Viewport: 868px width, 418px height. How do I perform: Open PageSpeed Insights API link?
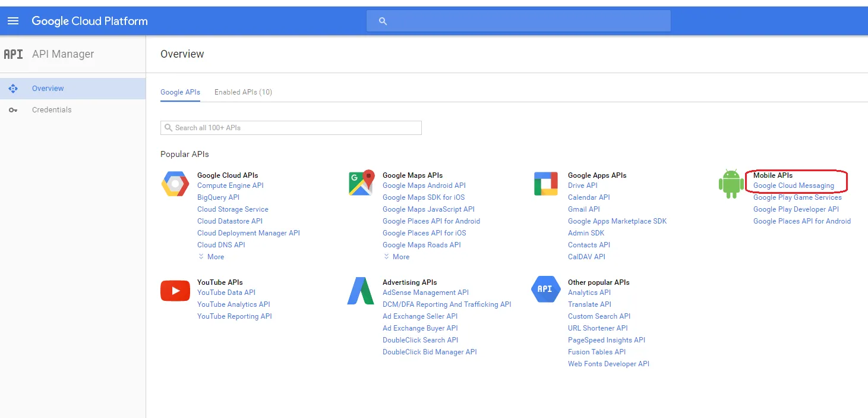607,340
